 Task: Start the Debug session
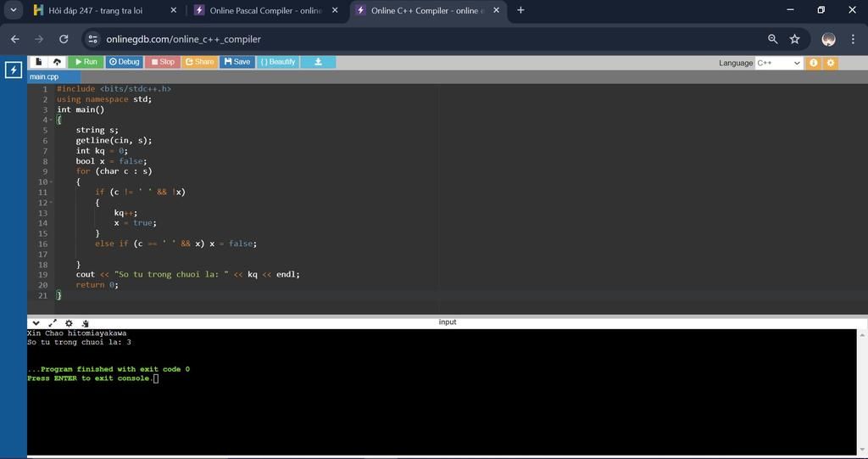(124, 62)
